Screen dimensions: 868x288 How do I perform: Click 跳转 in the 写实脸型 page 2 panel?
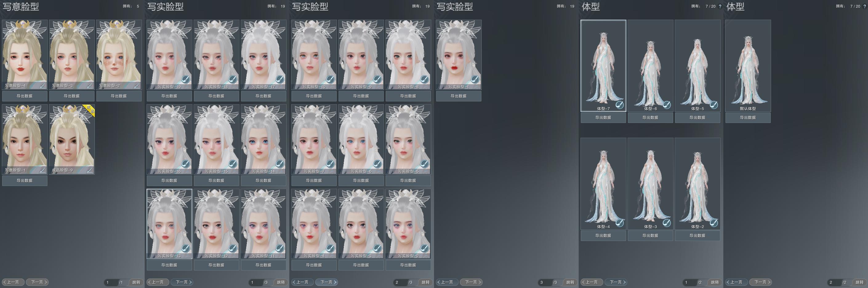coord(425,282)
